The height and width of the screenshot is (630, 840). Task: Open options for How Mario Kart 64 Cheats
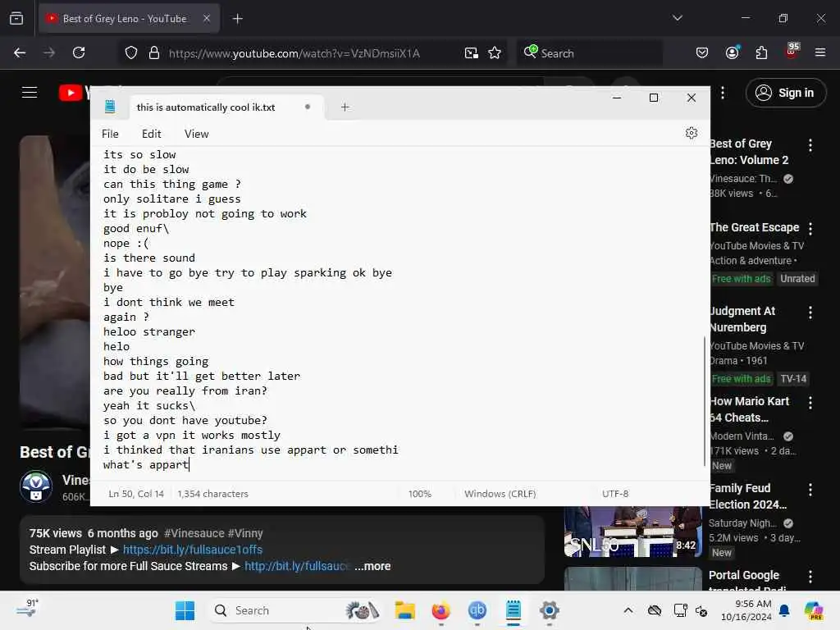[810, 402]
